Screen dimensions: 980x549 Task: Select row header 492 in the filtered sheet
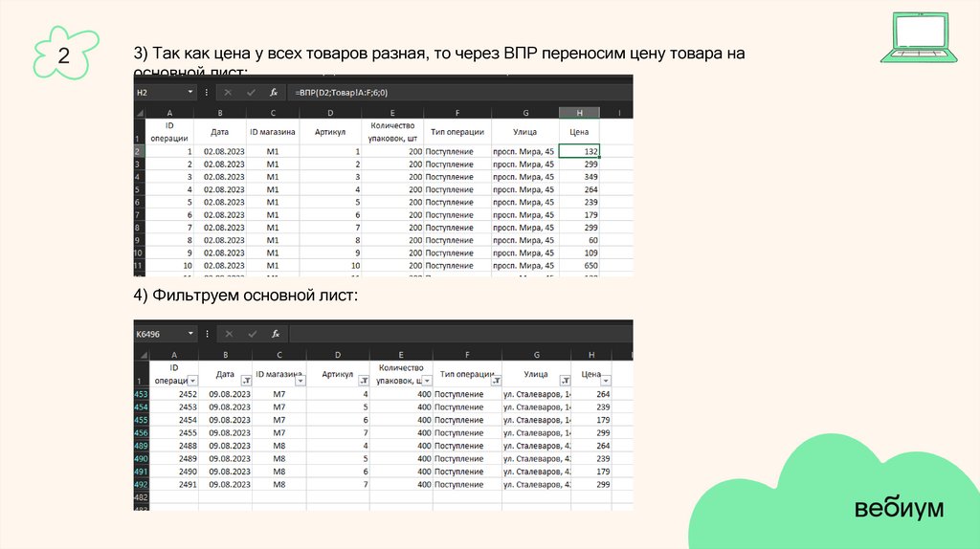142,485
